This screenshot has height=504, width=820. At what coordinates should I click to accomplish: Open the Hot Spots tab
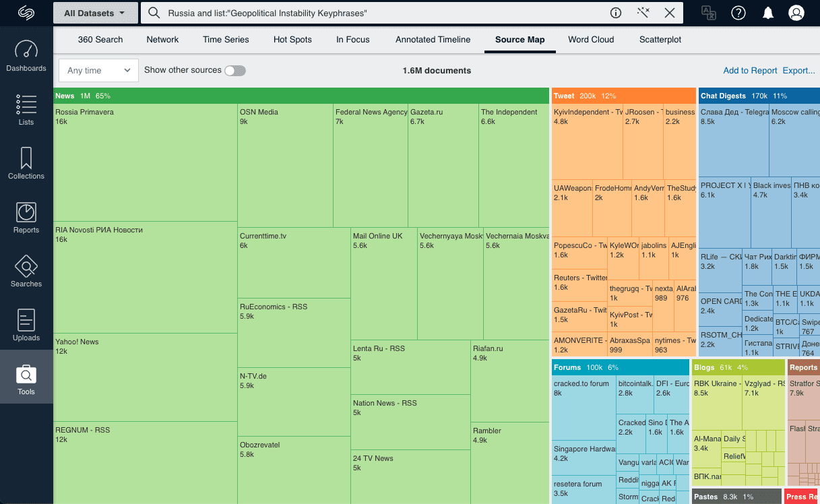point(292,40)
